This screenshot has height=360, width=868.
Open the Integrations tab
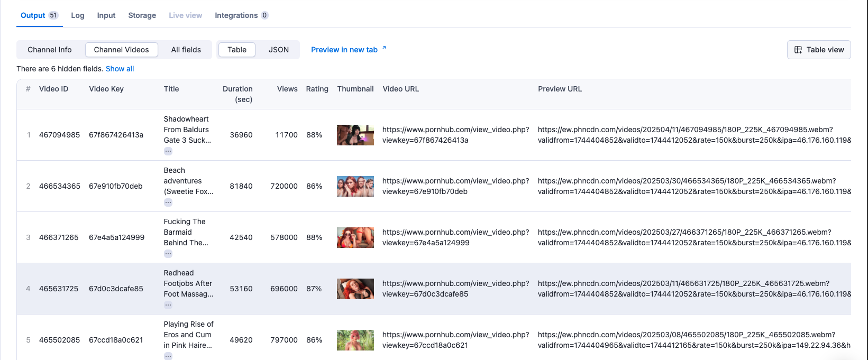[x=242, y=15]
